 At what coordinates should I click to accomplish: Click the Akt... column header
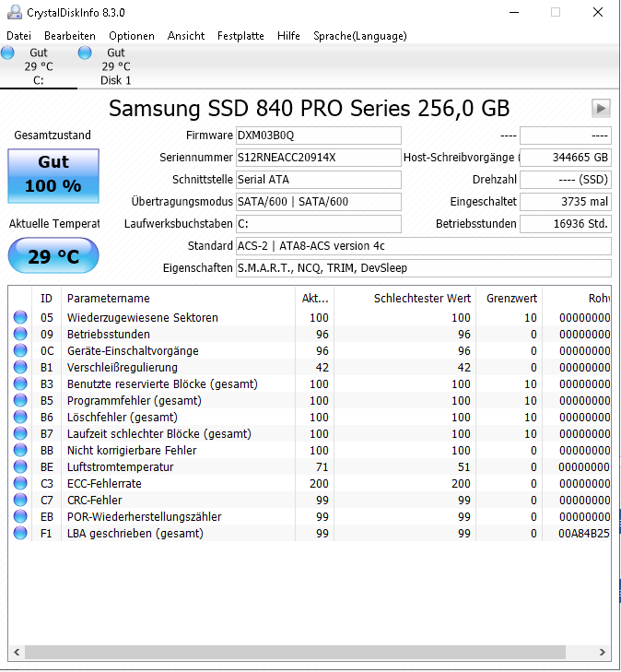[x=315, y=299]
